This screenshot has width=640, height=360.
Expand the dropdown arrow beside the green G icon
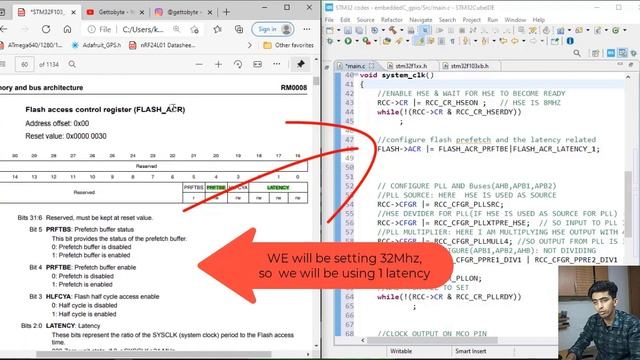coord(624,30)
